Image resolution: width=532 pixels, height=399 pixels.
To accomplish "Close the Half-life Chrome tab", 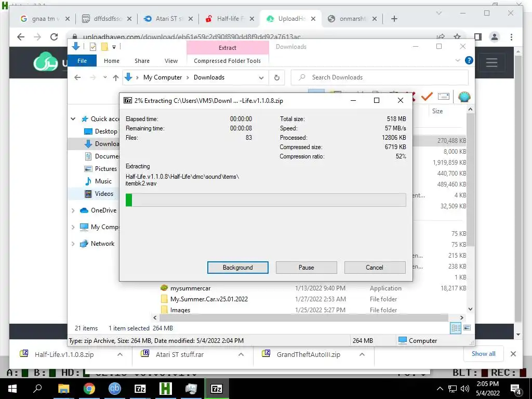I will tap(252, 19).
